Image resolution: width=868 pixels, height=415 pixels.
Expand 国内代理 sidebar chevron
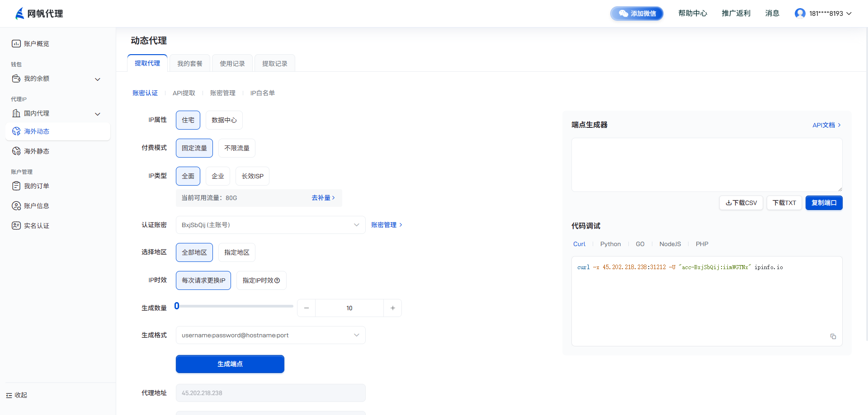coord(98,114)
